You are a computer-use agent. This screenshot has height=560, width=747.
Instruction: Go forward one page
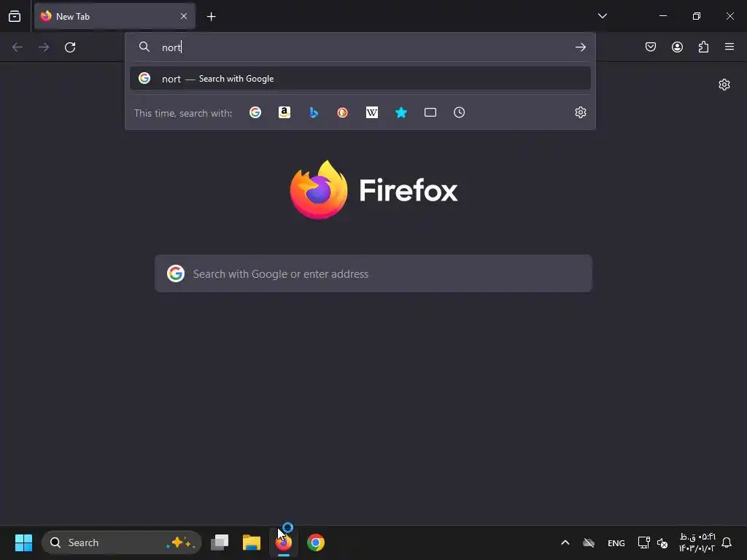tap(44, 47)
